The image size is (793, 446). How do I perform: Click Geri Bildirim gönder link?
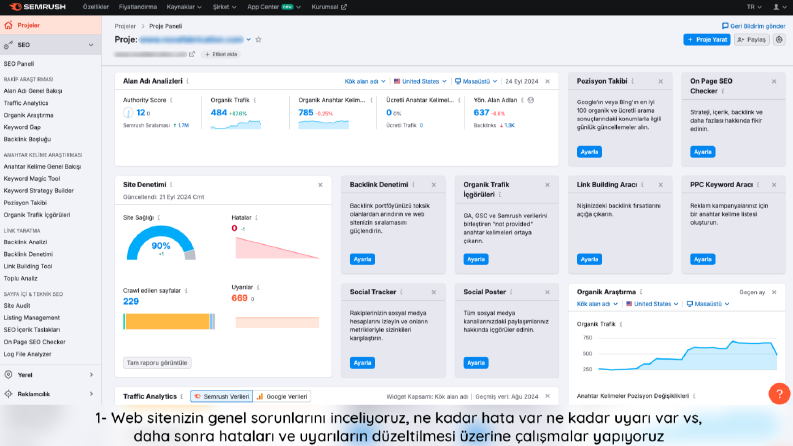753,26
